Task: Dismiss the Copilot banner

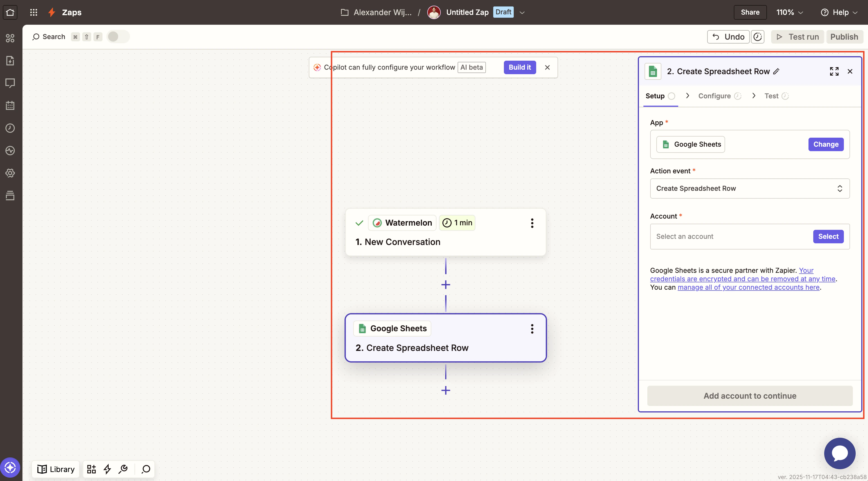Action: coord(548,67)
